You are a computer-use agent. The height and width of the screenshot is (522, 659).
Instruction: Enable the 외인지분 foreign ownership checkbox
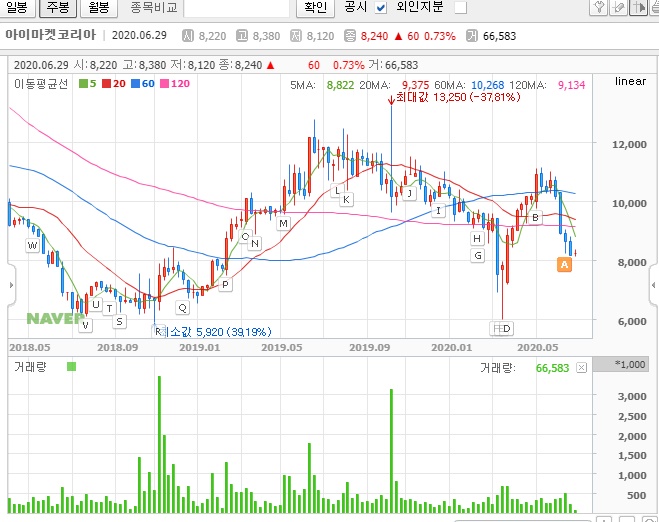[x=461, y=8]
